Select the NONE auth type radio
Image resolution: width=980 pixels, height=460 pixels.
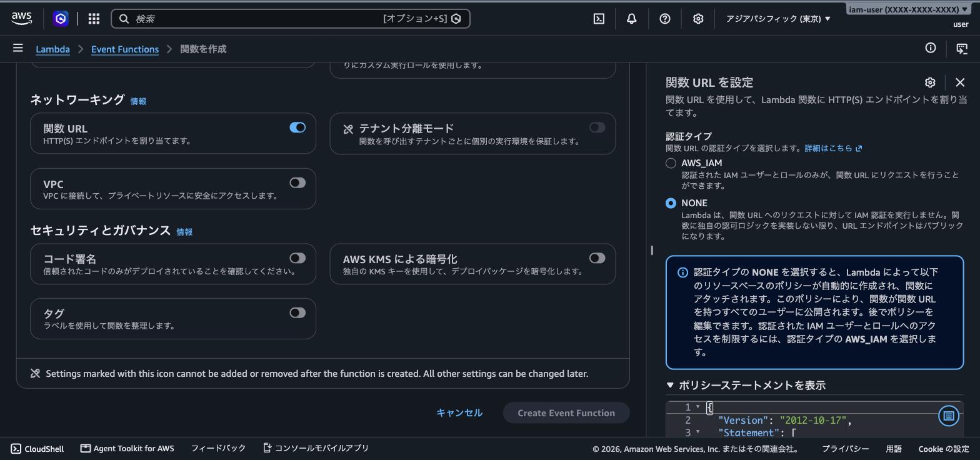(x=671, y=203)
